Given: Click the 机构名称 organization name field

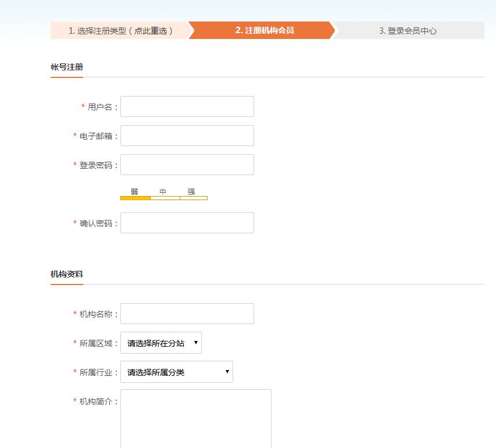Looking at the screenshot, I should coord(186,314).
